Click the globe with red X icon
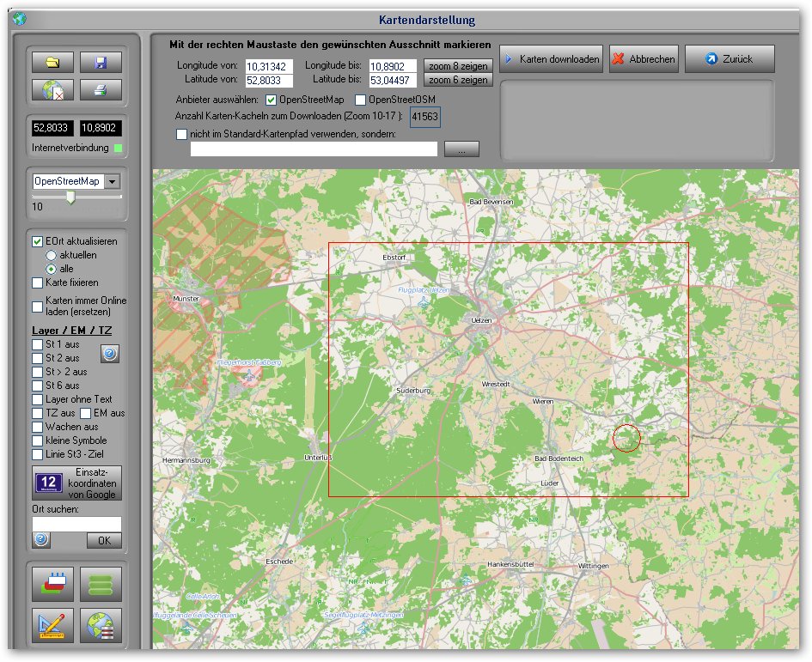The width and height of the screenshot is (812, 662). pyautogui.click(x=52, y=90)
